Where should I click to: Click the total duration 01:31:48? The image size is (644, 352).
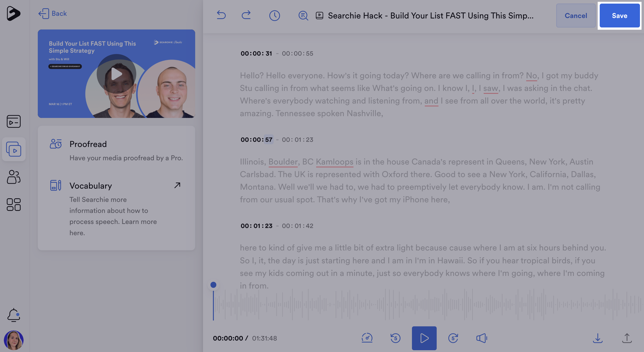coord(264,338)
